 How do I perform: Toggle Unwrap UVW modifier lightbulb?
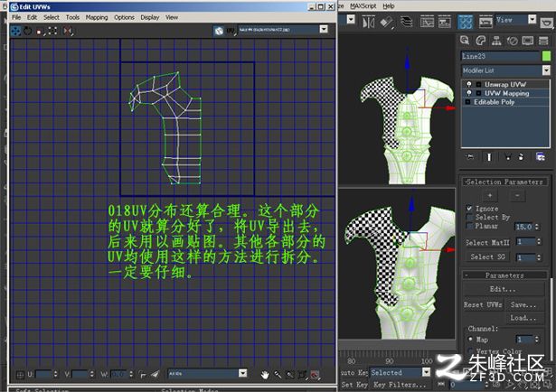tap(469, 84)
